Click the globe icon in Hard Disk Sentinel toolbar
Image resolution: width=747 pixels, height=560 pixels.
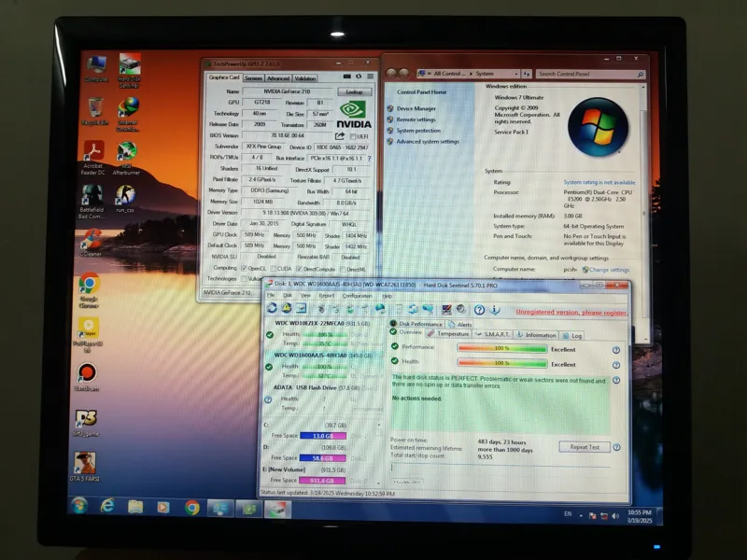380,309
